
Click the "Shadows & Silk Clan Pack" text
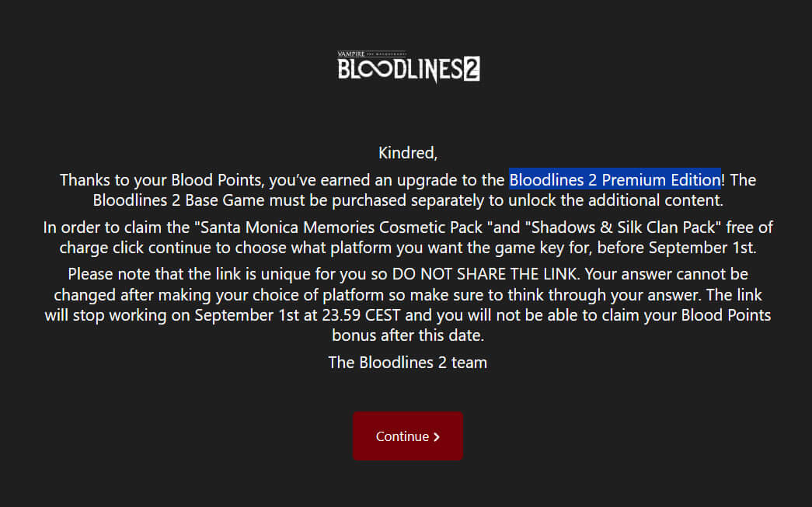click(623, 227)
